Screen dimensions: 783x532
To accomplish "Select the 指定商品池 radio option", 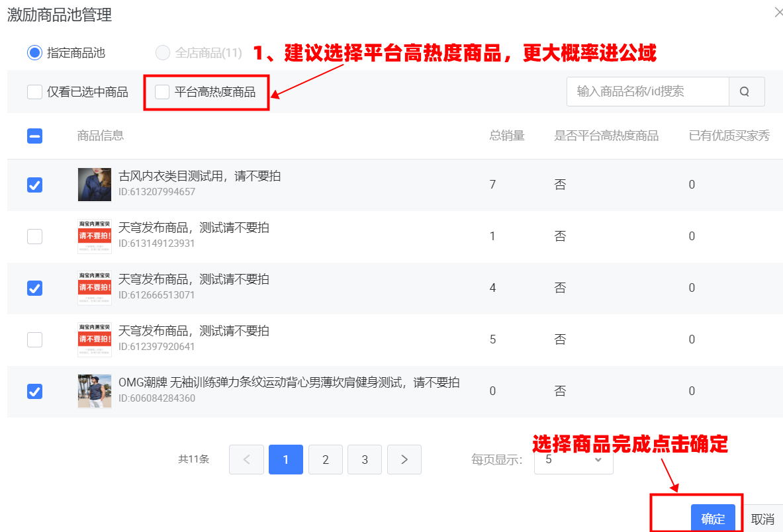I will (x=34, y=53).
